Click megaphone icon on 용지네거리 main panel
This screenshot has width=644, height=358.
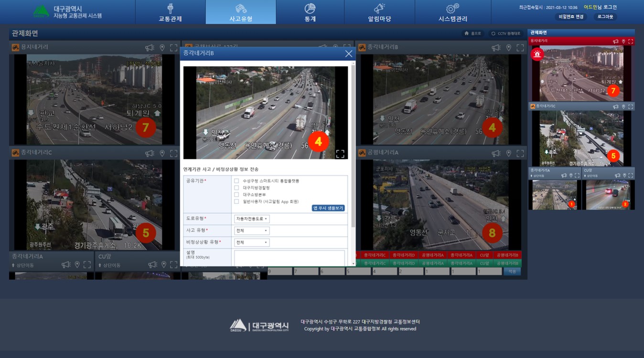point(150,48)
